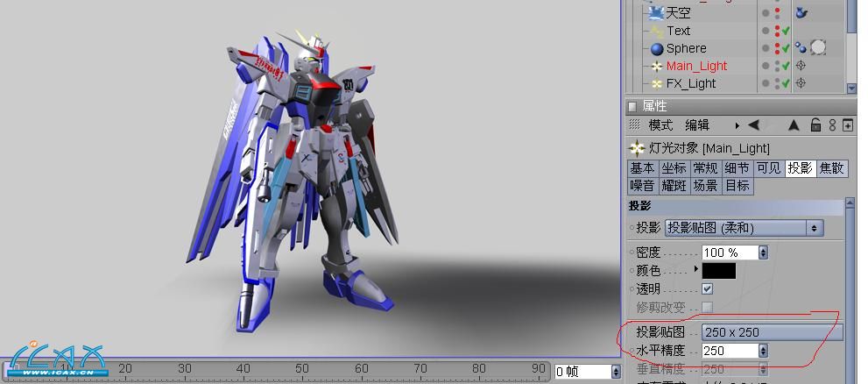Viewport: 868px width, 384px height.
Task: Click the grip icon beside 模式
Action: click(x=635, y=125)
